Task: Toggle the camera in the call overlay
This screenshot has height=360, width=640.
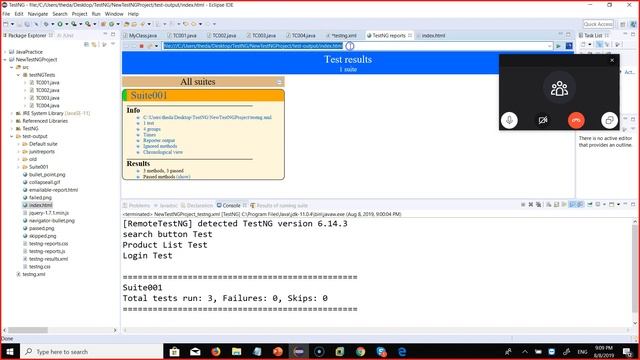Action: [x=542, y=120]
